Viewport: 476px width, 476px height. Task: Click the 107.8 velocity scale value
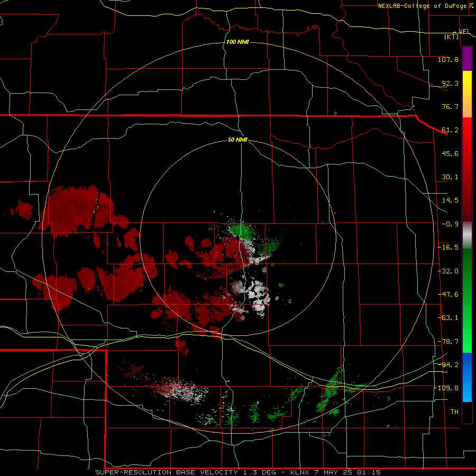click(448, 59)
